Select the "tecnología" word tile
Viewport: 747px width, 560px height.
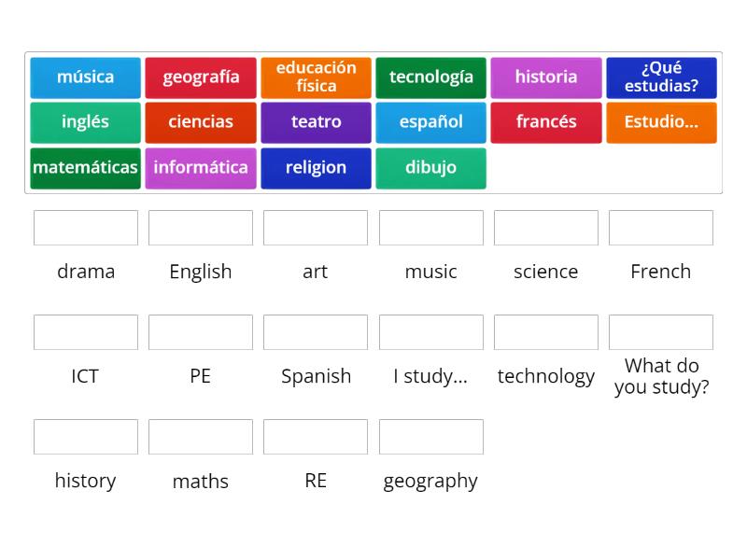coord(430,77)
